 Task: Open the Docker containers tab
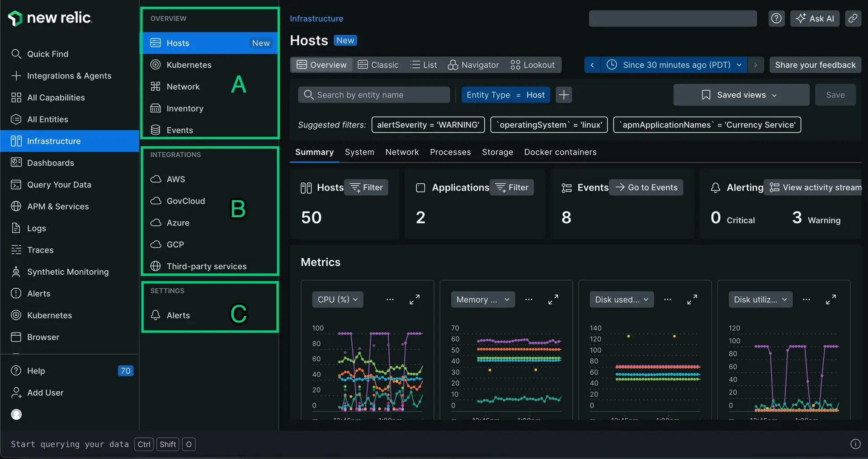pyautogui.click(x=560, y=152)
